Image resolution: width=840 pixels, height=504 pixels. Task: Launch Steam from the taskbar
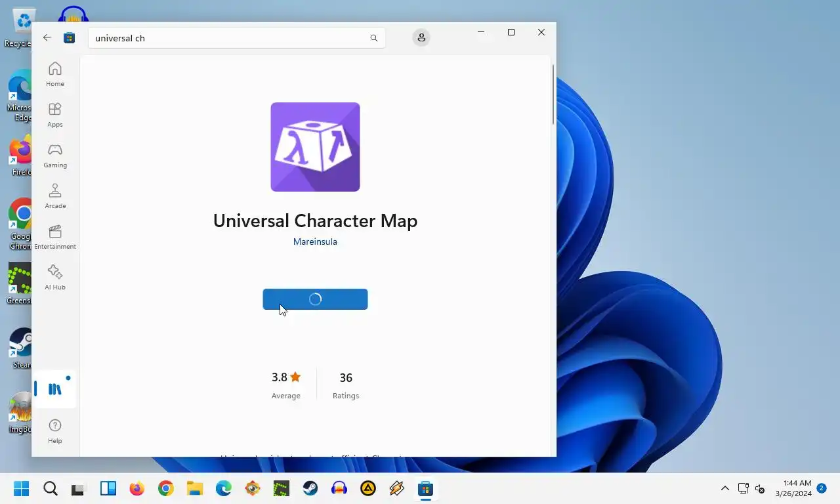pos(310,488)
